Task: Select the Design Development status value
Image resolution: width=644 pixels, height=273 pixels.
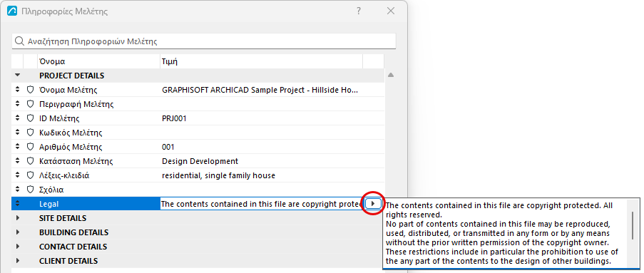Action: coord(200,161)
